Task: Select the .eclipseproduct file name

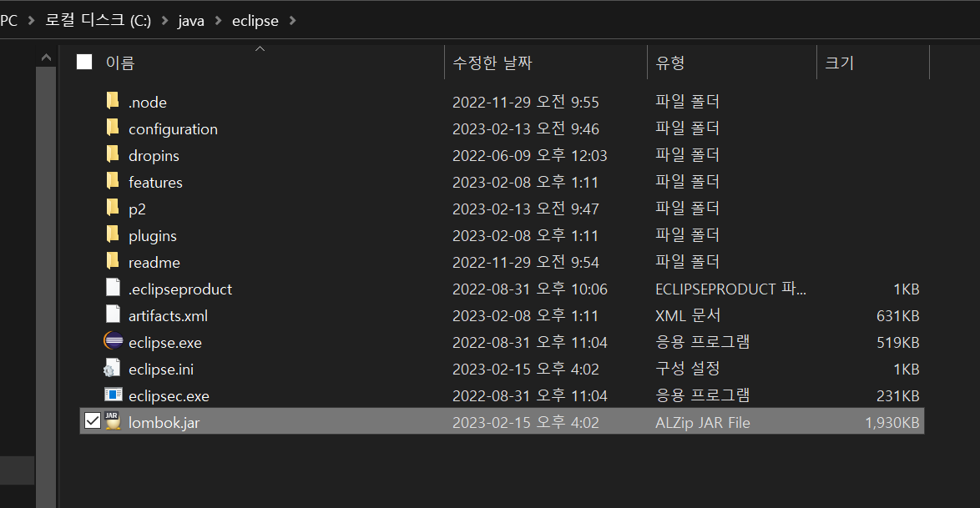Action: pos(180,289)
